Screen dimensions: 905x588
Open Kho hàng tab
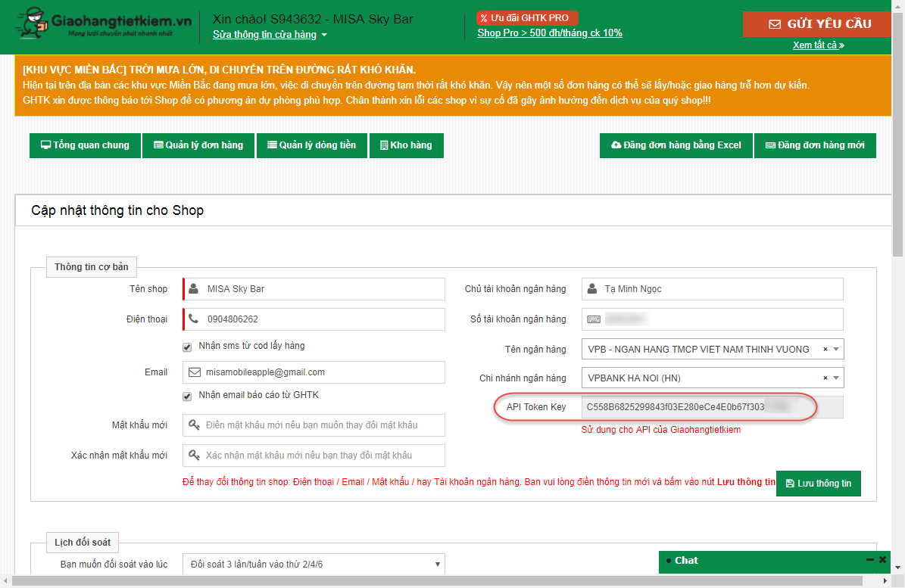coord(407,145)
